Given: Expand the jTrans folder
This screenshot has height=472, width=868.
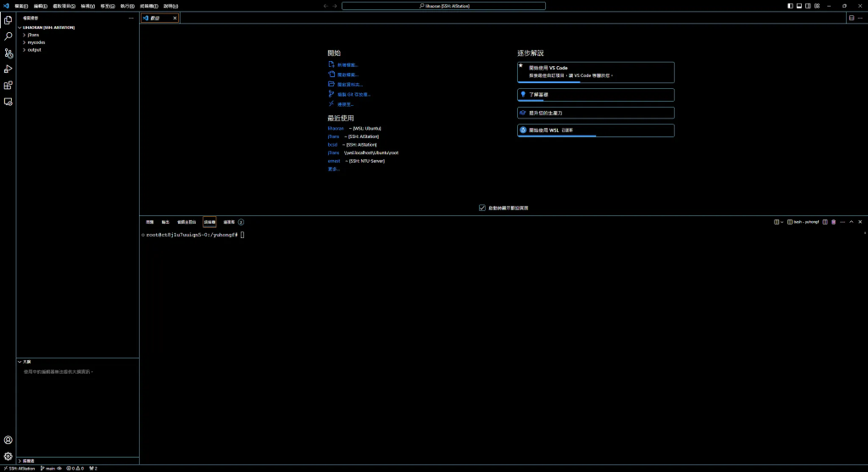Looking at the screenshot, I should (33, 35).
